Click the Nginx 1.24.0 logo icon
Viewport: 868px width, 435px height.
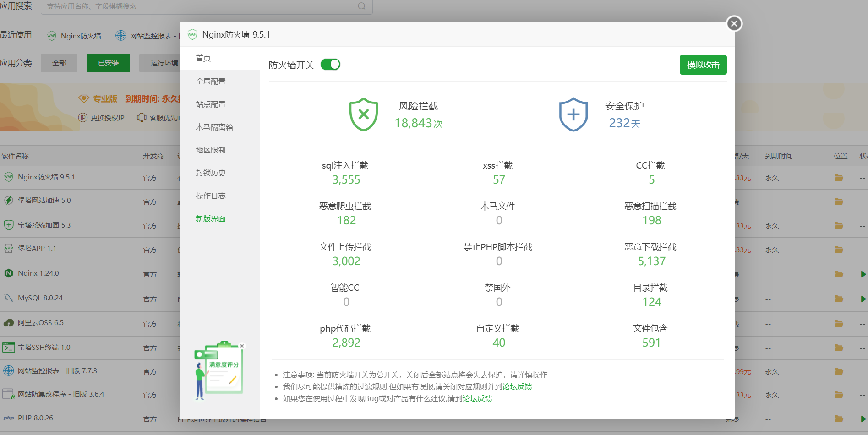pos(9,273)
